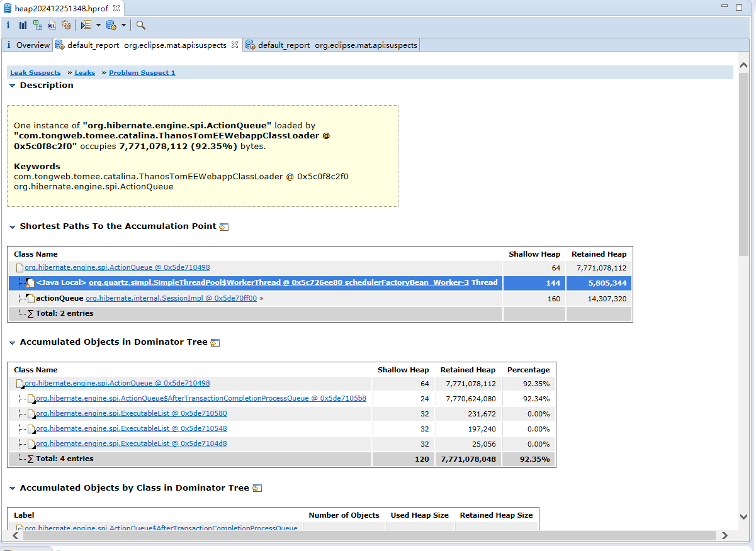Open Accumulated Objects in Dominator Tree icon
This screenshot has width=756, height=551.
[215, 343]
